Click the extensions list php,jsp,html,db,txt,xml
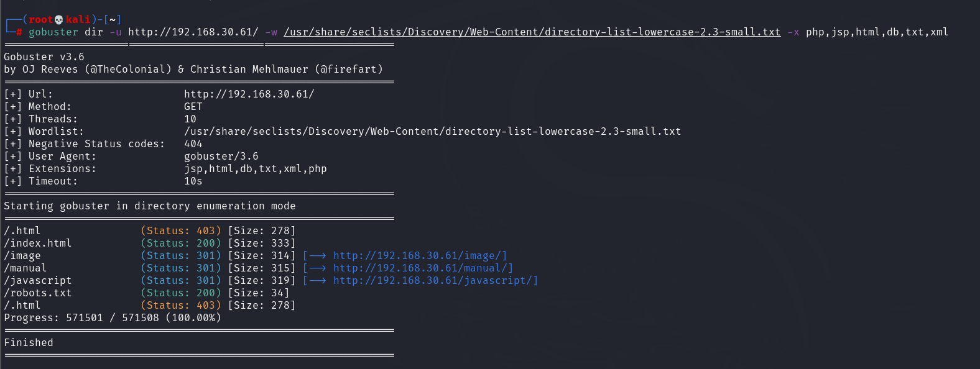The width and height of the screenshot is (980, 369). pyautogui.click(x=877, y=32)
